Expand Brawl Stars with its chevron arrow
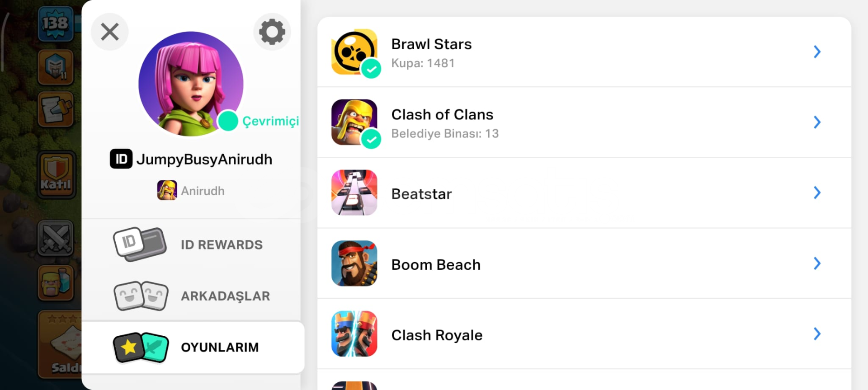Image resolution: width=868 pixels, height=390 pixels. (817, 52)
